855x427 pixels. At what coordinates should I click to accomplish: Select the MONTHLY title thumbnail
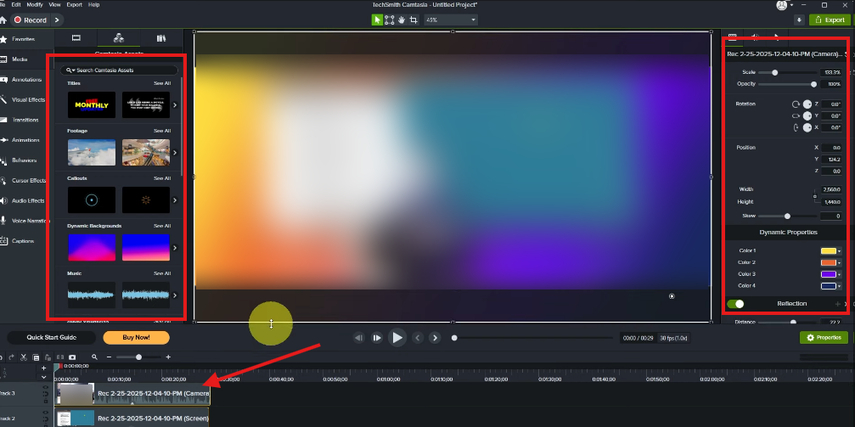[92, 105]
